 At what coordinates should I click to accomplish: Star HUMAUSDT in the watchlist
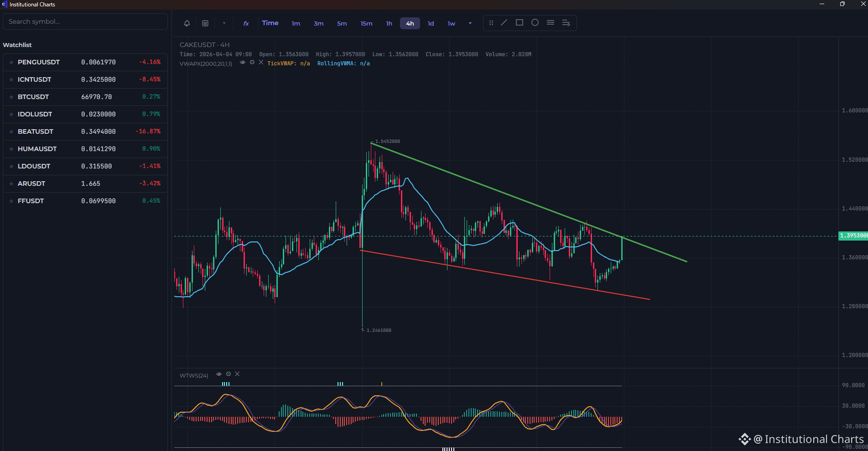point(11,149)
